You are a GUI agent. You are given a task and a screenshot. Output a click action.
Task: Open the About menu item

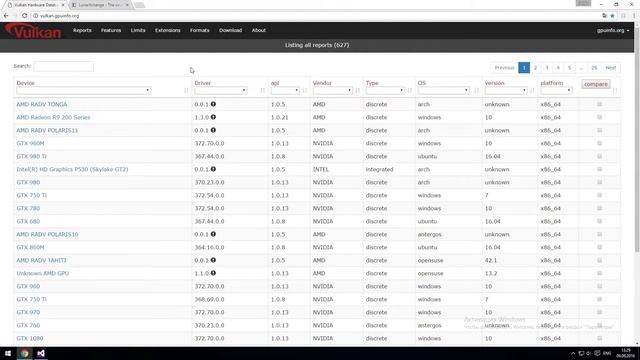click(259, 30)
